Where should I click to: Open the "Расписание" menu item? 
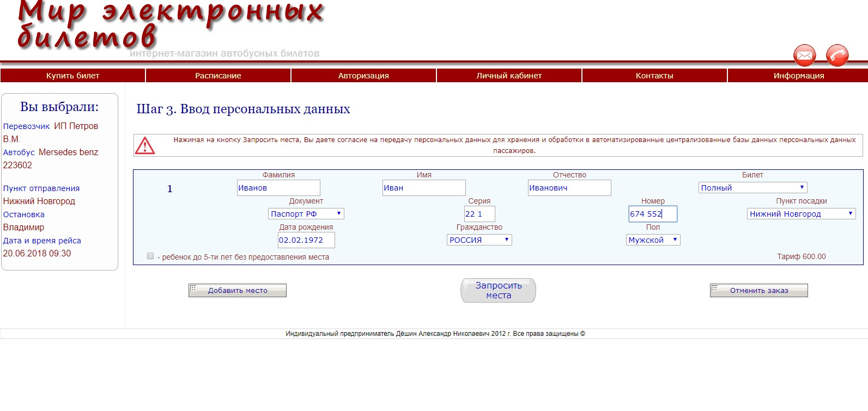[218, 76]
